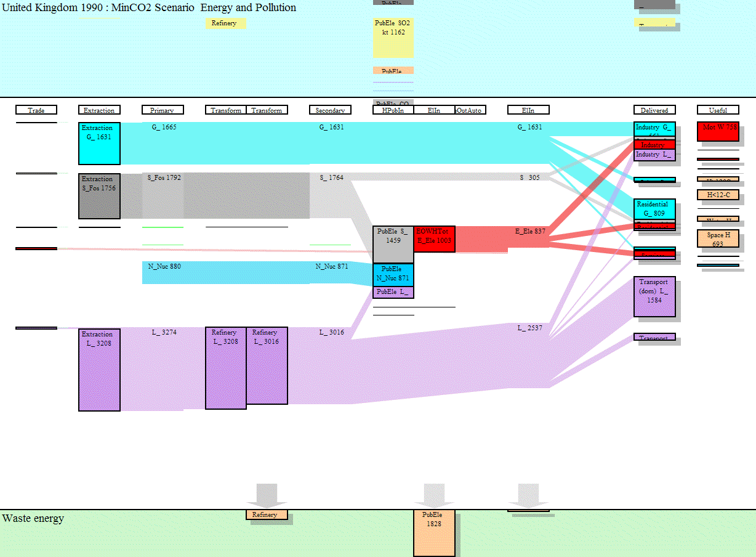Click the Delivered column header
This screenshot has height=557, width=756.
tap(654, 110)
